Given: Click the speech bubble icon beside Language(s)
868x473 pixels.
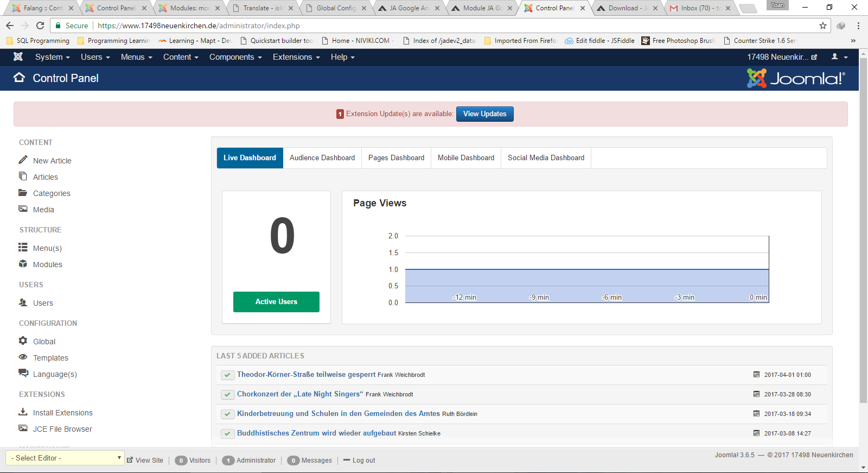Looking at the screenshot, I should [x=23, y=373].
